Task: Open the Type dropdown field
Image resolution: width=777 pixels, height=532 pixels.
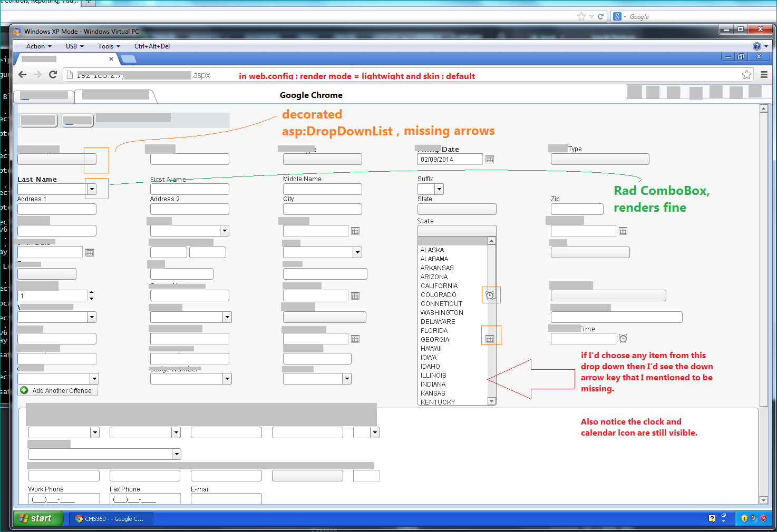Action: point(600,159)
